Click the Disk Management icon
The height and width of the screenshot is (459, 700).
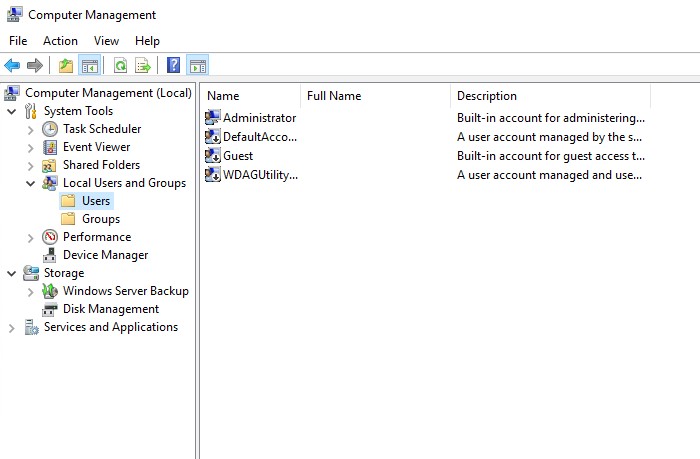(50, 309)
